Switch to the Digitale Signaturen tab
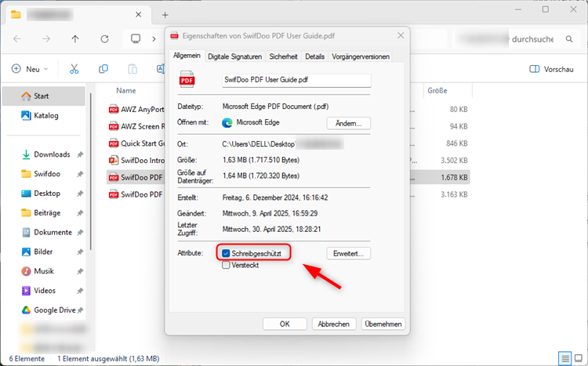This screenshot has width=588, height=366. click(x=234, y=56)
